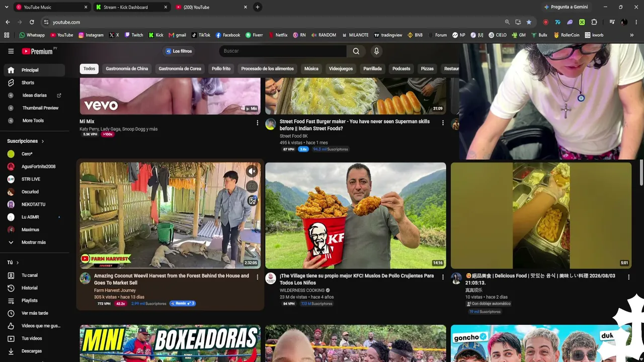Select the Videojuegos chip
The image size is (644, 362).
[341, 68]
